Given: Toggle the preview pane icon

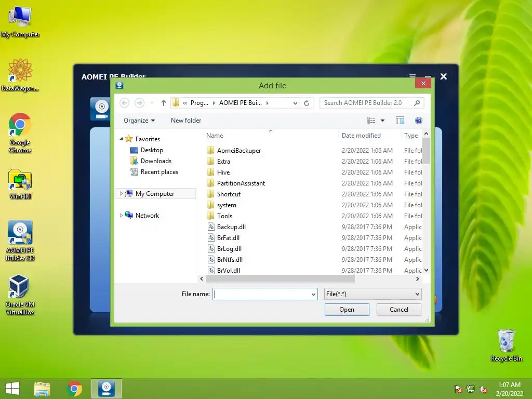Looking at the screenshot, I should pyautogui.click(x=400, y=121).
